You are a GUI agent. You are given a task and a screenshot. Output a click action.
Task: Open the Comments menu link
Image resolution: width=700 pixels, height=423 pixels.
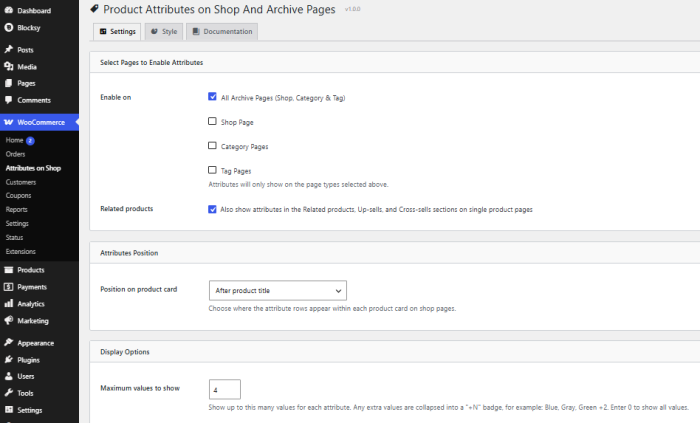(34, 100)
